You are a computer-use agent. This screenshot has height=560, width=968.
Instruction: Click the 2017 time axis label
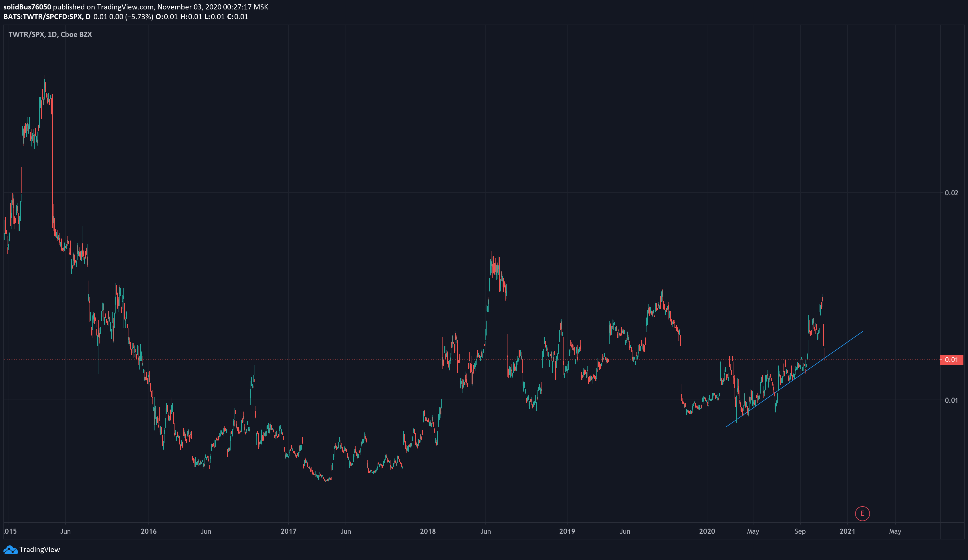pyautogui.click(x=288, y=531)
